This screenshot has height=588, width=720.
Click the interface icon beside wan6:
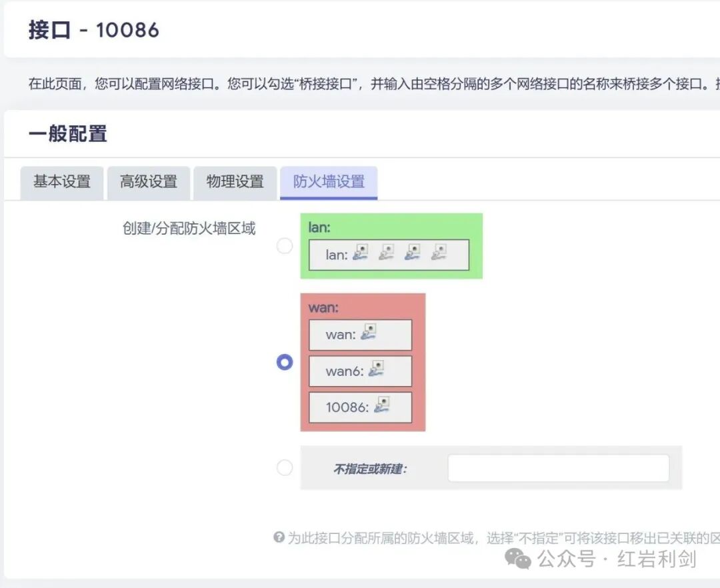[x=377, y=369]
